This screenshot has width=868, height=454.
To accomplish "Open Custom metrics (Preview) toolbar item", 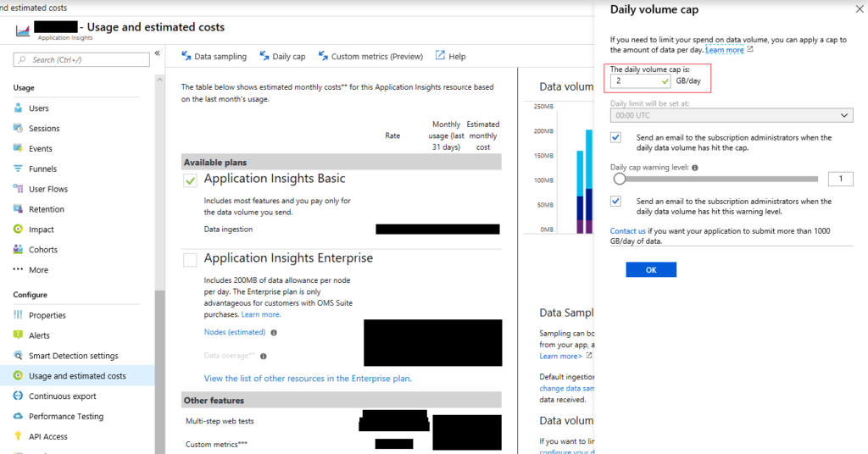I will 370,57.
